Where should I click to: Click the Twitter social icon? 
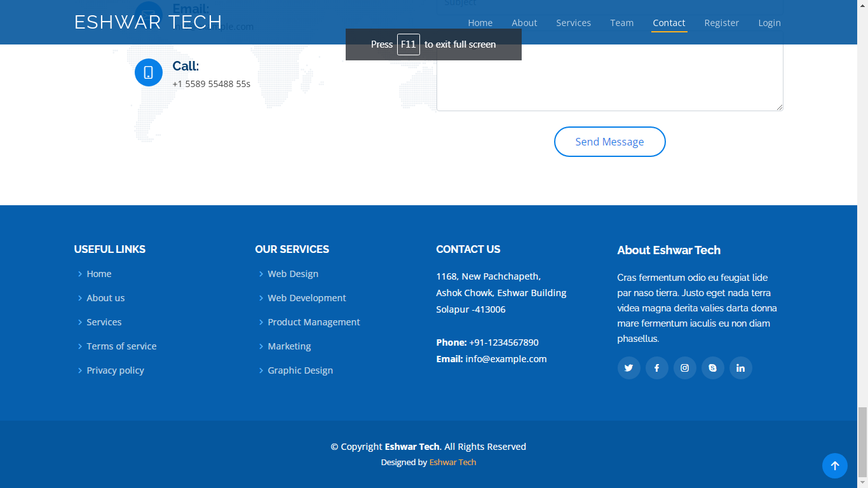(628, 368)
